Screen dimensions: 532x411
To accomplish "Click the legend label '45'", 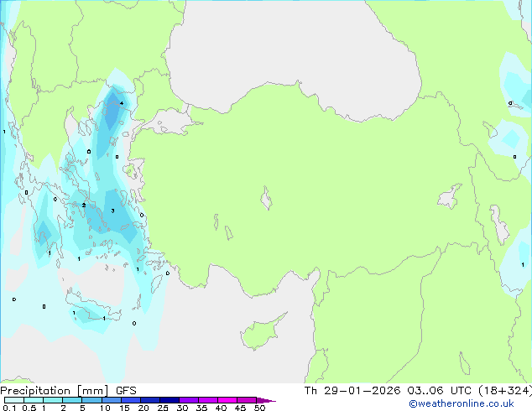I will 240,408.
